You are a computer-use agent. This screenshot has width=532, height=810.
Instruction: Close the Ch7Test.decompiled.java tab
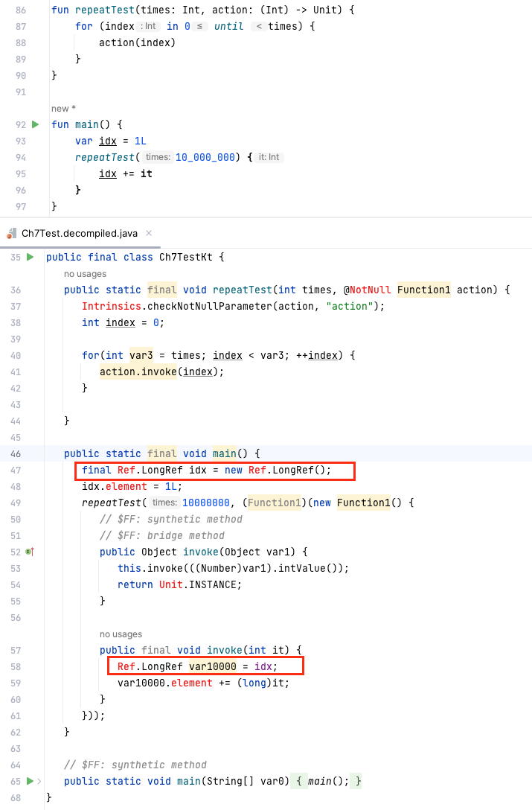click(149, 234)
